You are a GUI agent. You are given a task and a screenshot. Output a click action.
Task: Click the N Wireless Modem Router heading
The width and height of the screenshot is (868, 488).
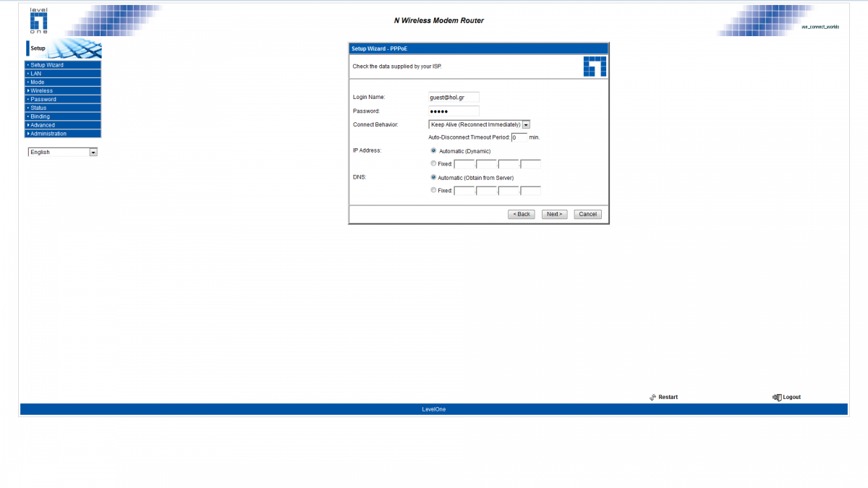point(439,20)
